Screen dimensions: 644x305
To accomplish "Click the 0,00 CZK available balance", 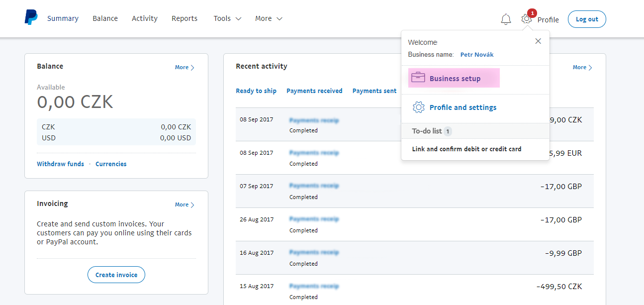I will point(75,102).
